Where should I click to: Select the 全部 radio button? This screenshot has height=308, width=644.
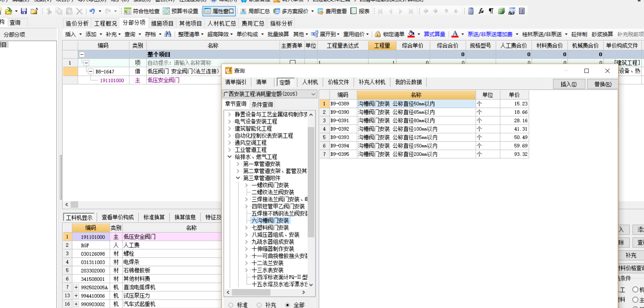click(287, 305)
